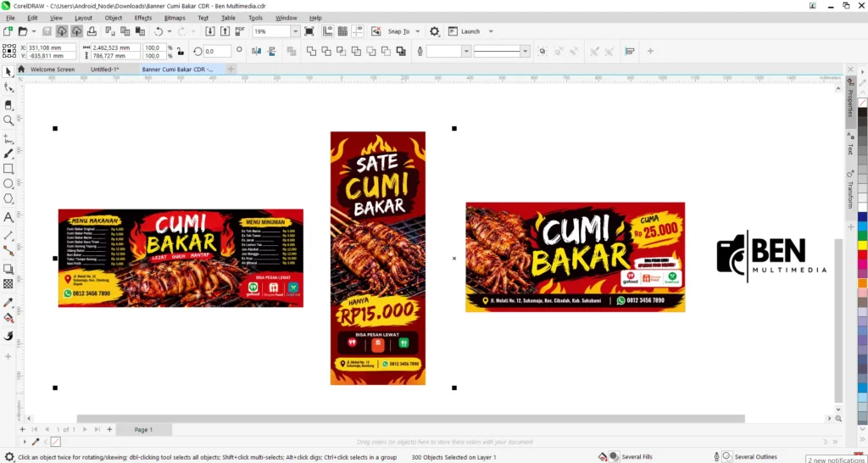Open the Effects menu
868x463 pixels.
[142, 18]
